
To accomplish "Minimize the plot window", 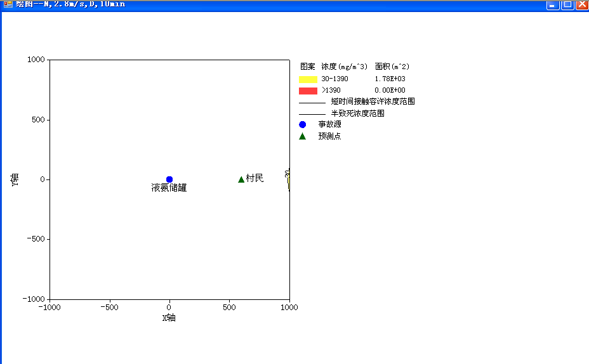I will point(553,4).
